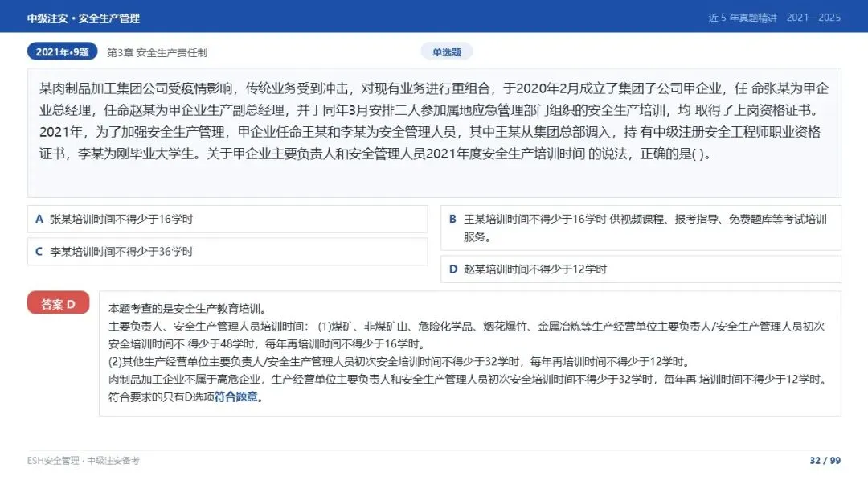The width and height of the screenshot is (868, 489).
Task: Click header text 近5年真题精讲 2021—2025
Action: [x=774, y=18]
